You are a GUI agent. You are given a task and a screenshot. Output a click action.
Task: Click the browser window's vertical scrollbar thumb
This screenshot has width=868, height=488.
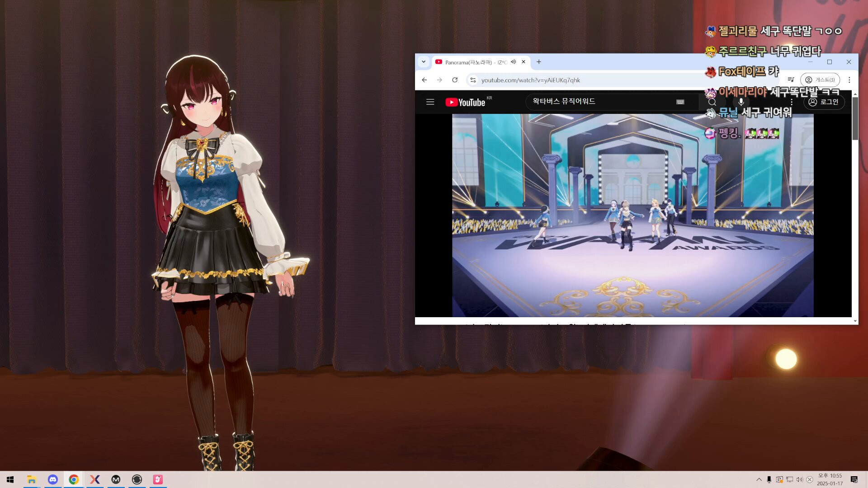coord(855,118)
